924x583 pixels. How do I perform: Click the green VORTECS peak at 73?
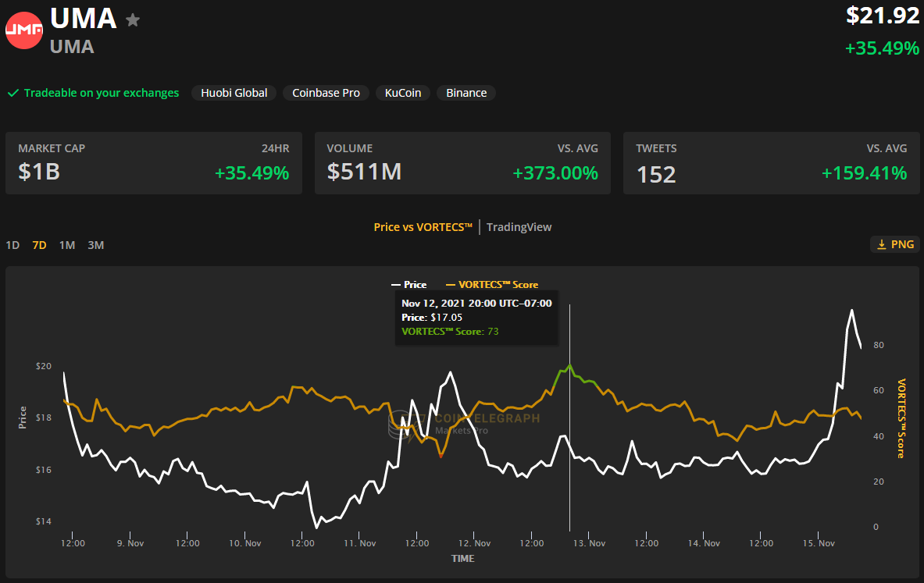[x=570, y=364]
